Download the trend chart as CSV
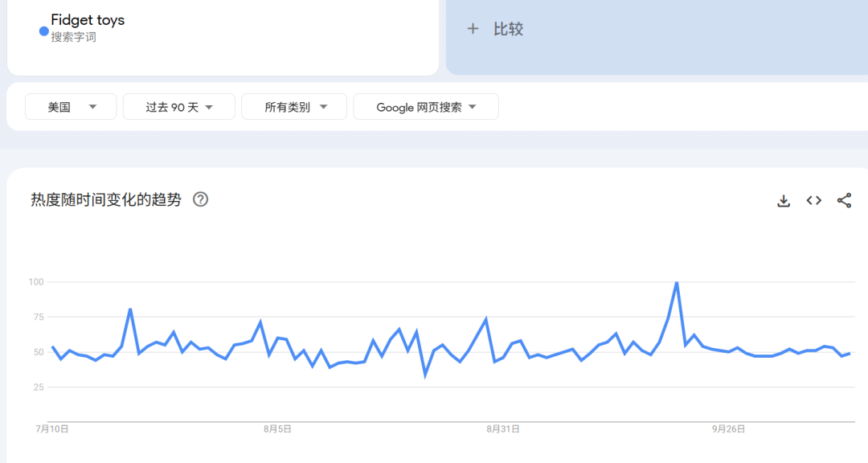Viewport: 868px width, 463px height. point(784,200)
